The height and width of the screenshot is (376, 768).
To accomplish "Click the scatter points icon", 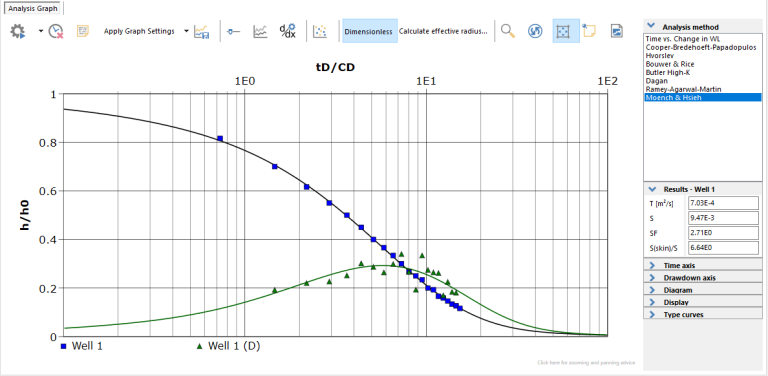I will [x=320, y=31].
